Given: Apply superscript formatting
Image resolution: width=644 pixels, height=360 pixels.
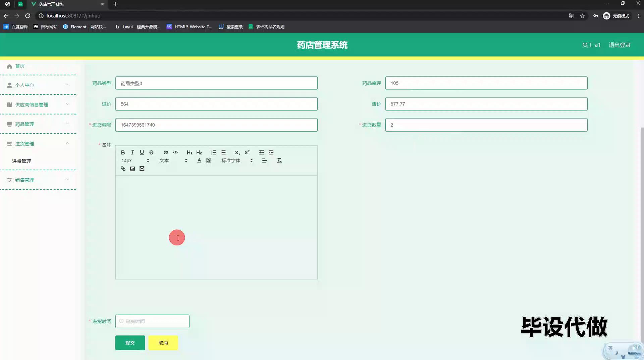Looking at the screenshot, I should [247, 152].
